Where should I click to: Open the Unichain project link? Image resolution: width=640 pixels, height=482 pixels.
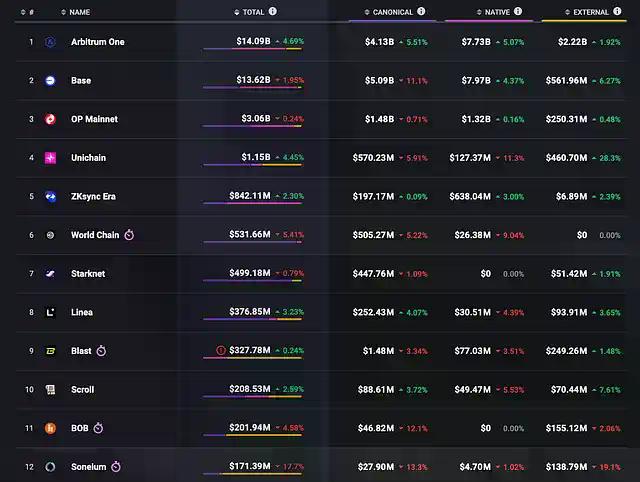(x=88, y=158)
